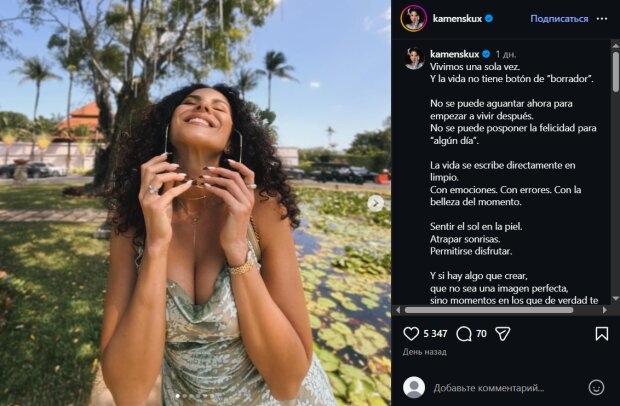Click the avatar beside the caption

click(x=413, y=57)
